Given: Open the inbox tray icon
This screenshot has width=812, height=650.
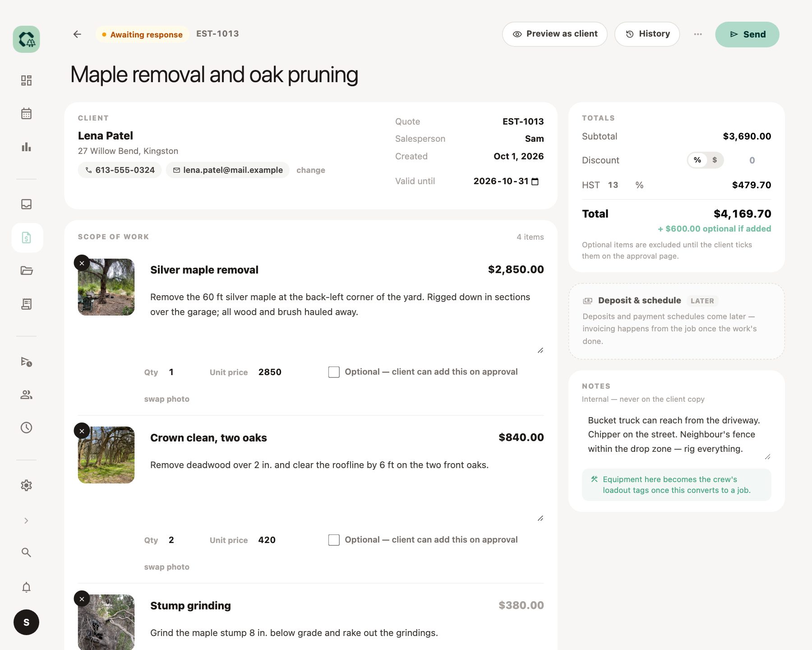Looking at the screenshot, I should [26, 204].
